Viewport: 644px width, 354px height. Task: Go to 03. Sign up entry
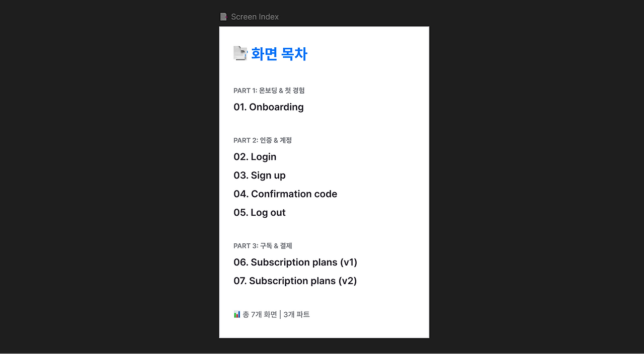click(x=260, y=175)
